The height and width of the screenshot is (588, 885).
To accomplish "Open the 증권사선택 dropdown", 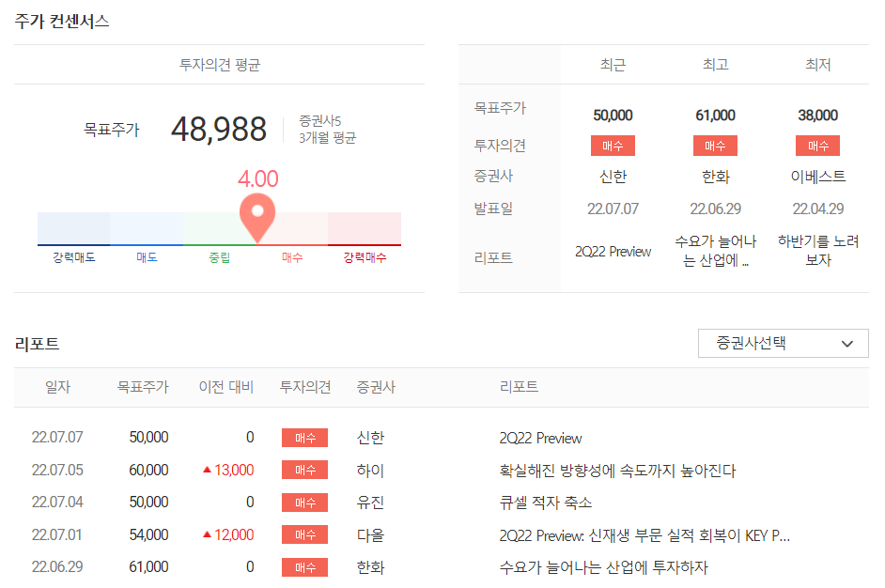I will (783, 343).
